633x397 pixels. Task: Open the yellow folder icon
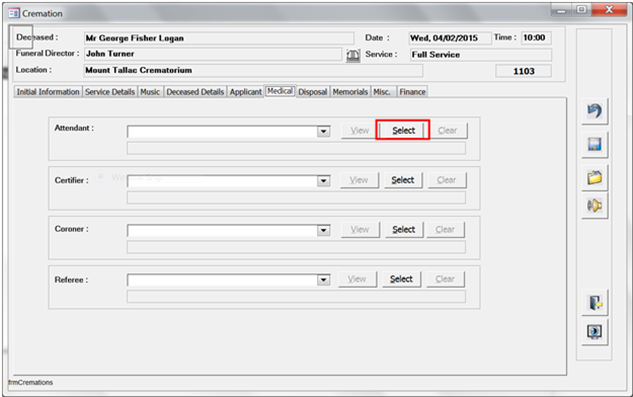coord(594,177)
